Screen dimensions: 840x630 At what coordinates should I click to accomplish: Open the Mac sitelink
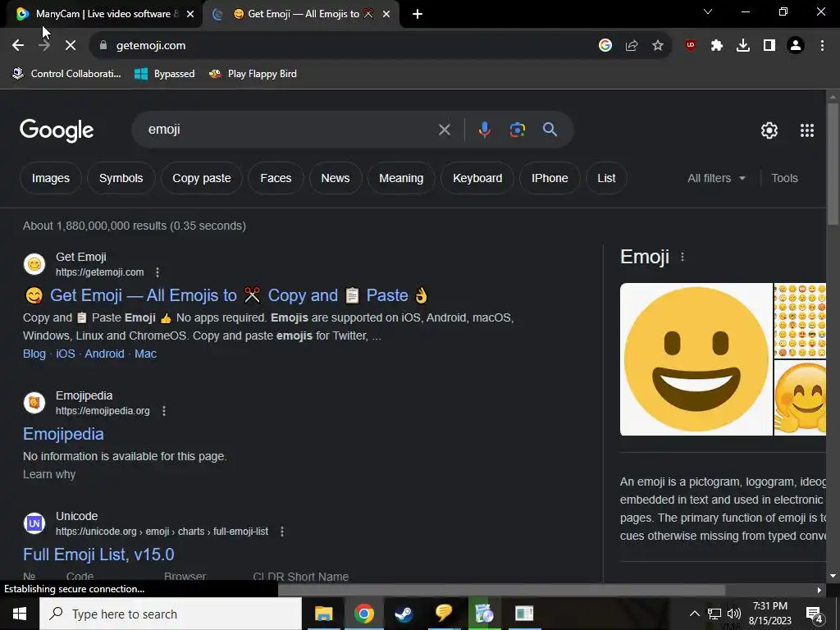tap(145, 354)
